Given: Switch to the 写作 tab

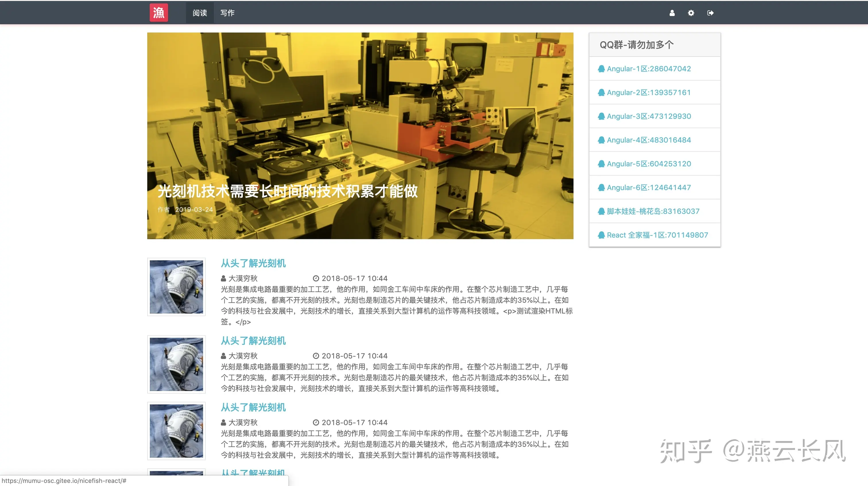Looking at the screenshot, I should click(227, 13).
